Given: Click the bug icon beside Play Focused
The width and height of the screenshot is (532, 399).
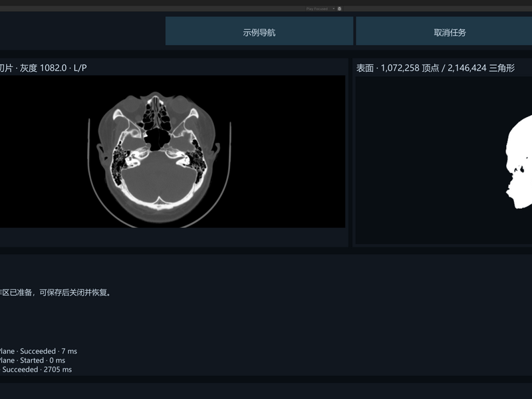Looking at the screenshot, I should (339, 9).
